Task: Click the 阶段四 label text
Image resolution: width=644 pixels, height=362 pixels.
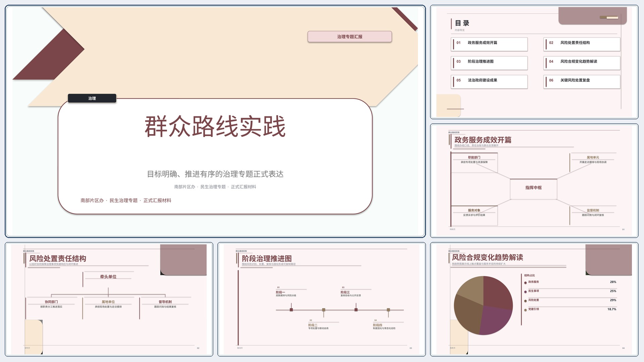Action: [377, 325]
